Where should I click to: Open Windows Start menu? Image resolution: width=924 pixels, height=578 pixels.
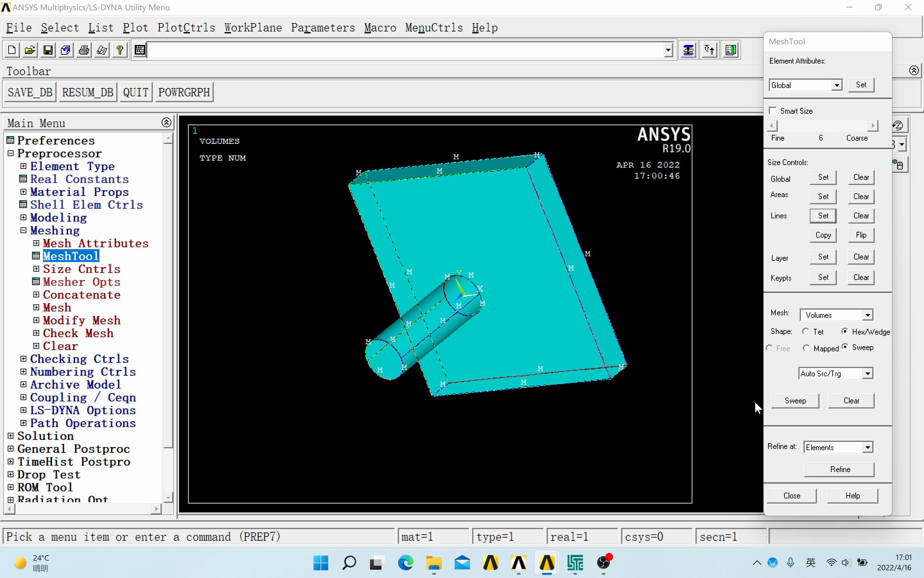pos(321,563)
